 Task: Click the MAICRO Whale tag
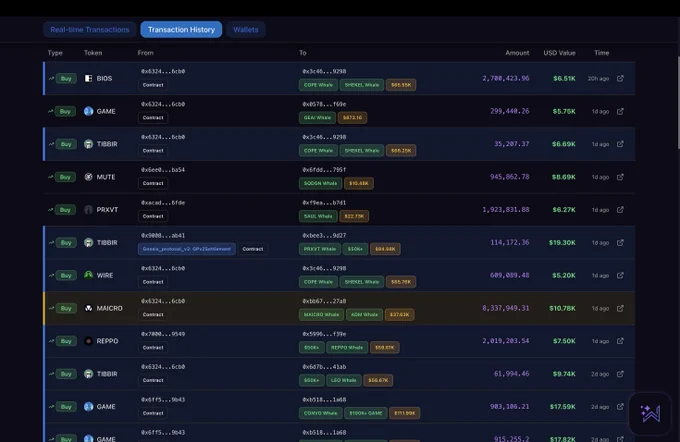click(321, 314)
